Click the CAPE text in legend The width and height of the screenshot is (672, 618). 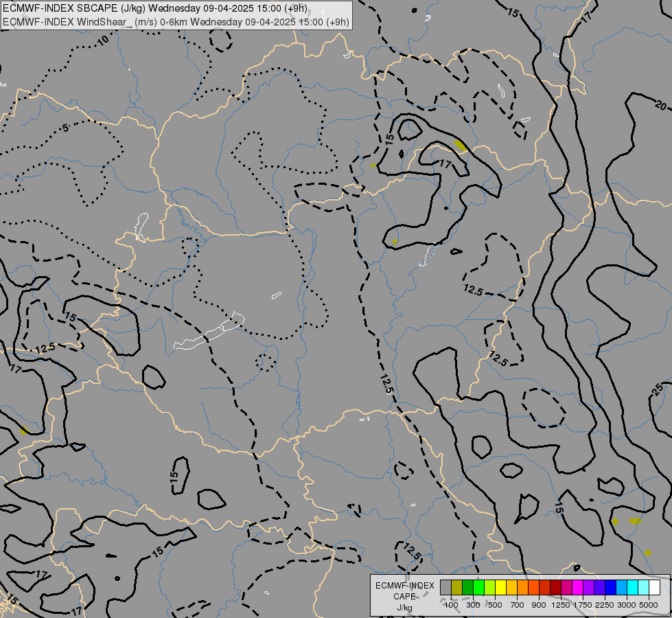click(x=404, y=597)
